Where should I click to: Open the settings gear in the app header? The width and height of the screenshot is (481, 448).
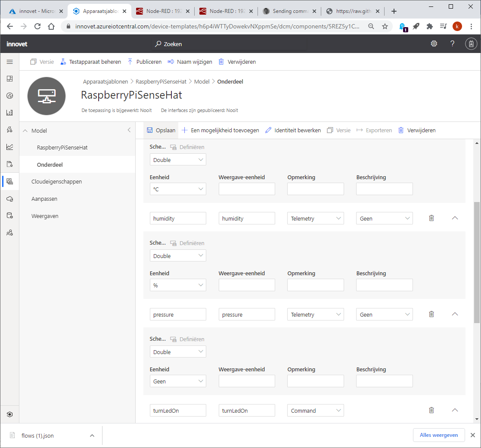tap(434, 44)
